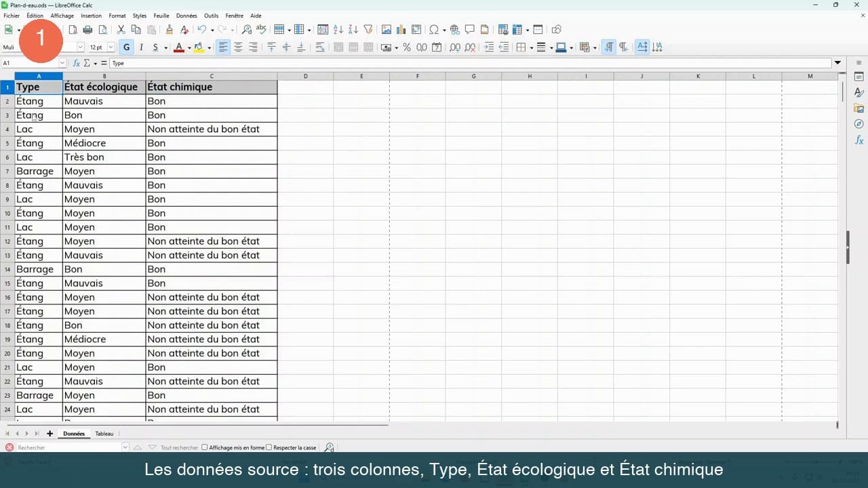868x488 pixels.
Task: Toggle Bold (G) formatting
Action: pos(126,47)
